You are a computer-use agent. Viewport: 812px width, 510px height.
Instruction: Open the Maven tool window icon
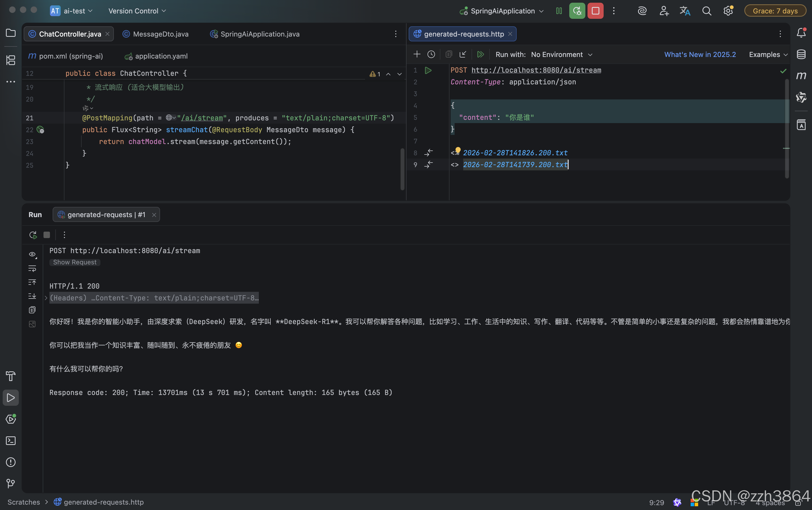click(x=801, y=76)
